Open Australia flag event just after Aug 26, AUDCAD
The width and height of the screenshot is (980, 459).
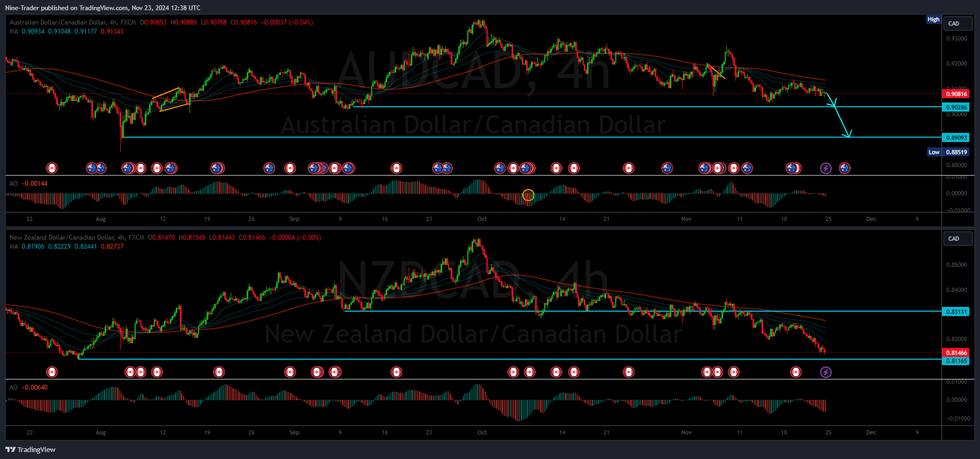pos(269,168)
